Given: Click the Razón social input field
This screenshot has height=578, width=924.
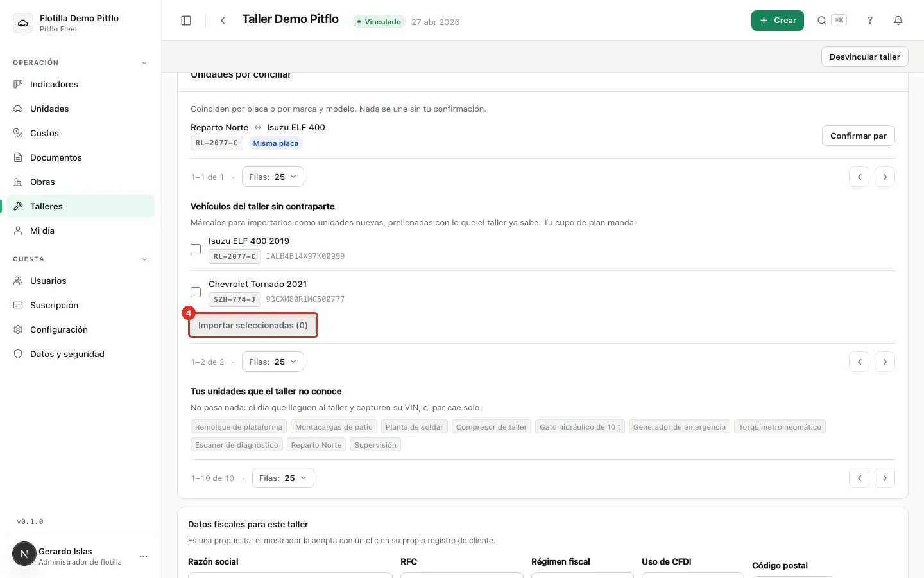Looking at the screenshot, I should coord(290,575).
